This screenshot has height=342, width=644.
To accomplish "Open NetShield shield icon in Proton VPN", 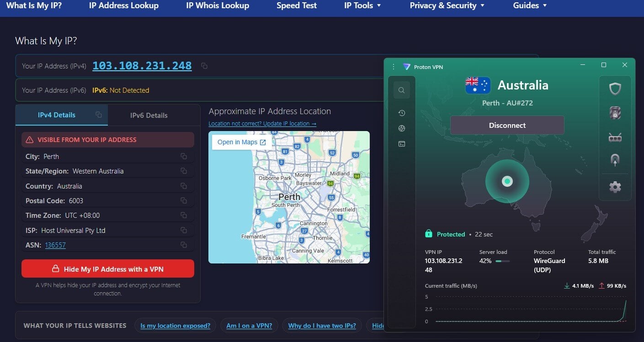I will 615,89.
